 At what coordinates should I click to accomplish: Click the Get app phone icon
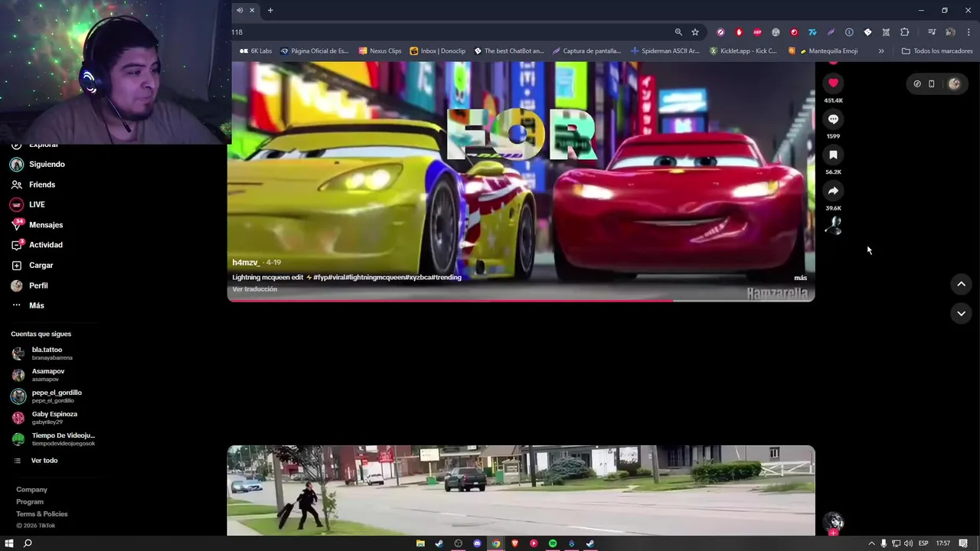point(931,84)
